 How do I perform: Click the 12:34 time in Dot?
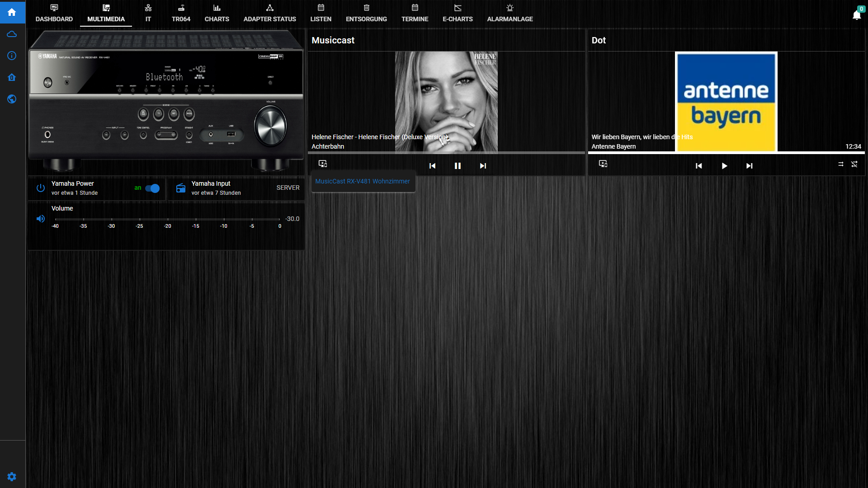pyautogui.click(x=853, y=146)
